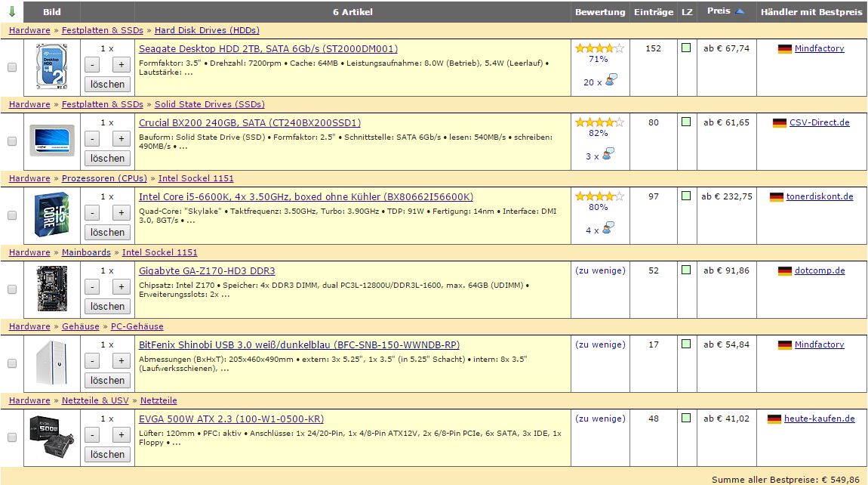Open Hard Disk Drives (HDDs) category link

pos(207,30)
